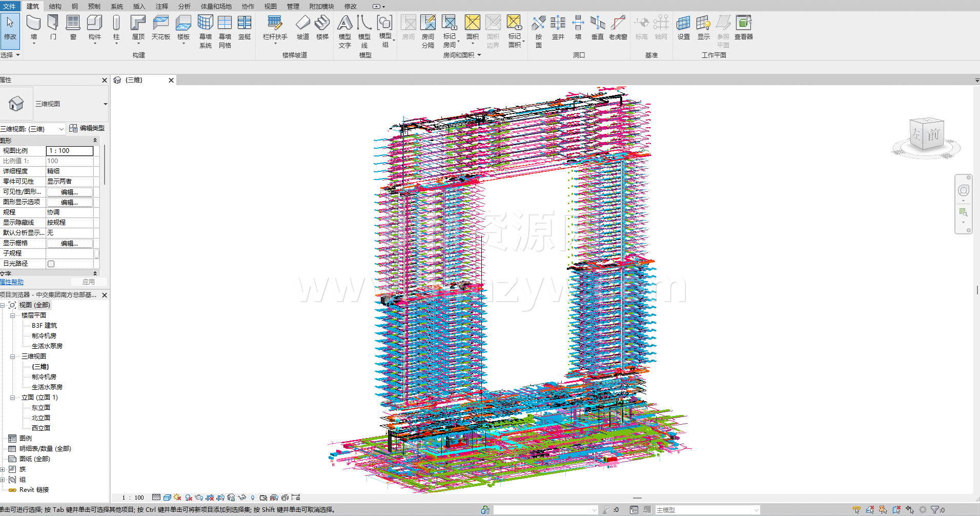Click the 视图比例 1:100 input field

tap(70, 151)
